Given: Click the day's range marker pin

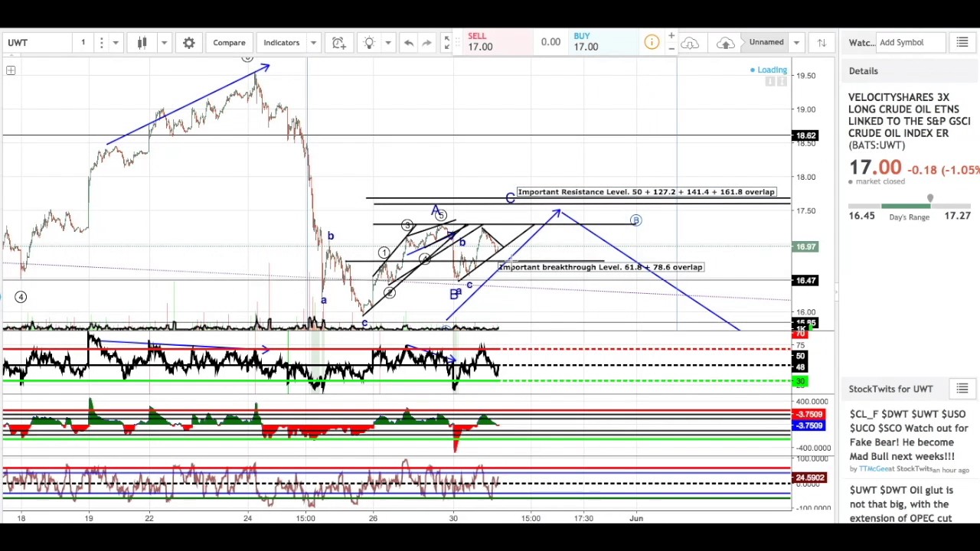Looking at the screenshot, I should [930, 199].
